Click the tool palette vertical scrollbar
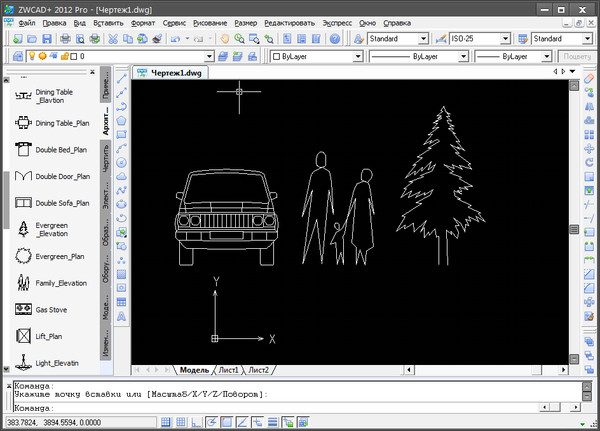The image size is (600, 431). click(x=4, y=200)
